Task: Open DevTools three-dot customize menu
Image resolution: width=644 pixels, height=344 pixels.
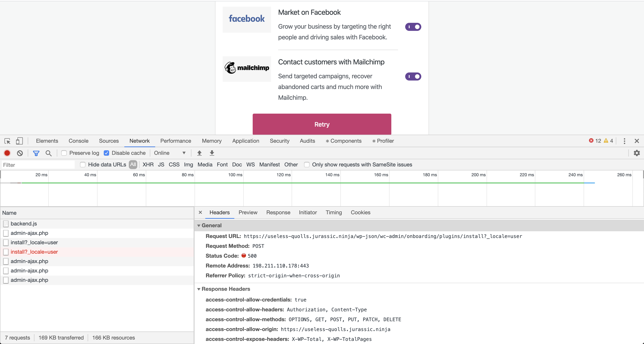Action: click(x=624, y=141)
